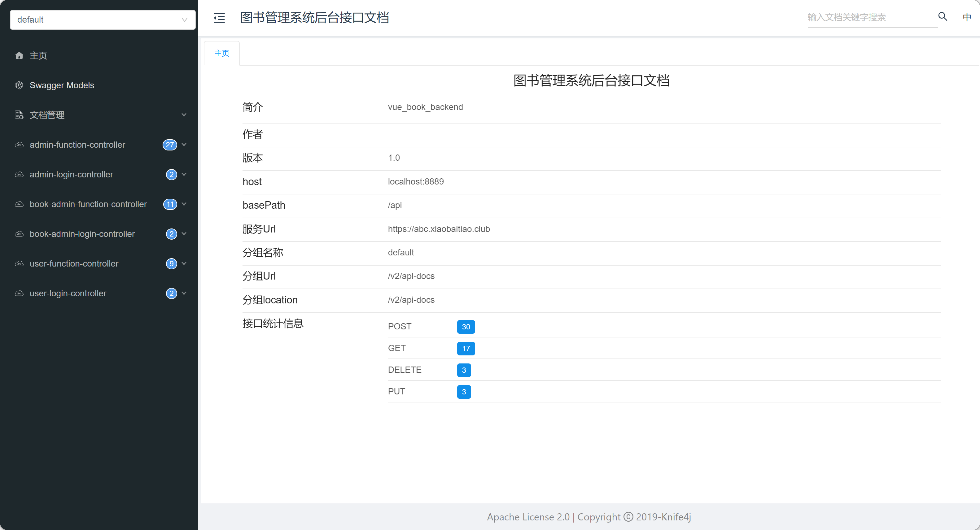
Task: Click the 分组名称 value default
Action: [x=401, y=252]
